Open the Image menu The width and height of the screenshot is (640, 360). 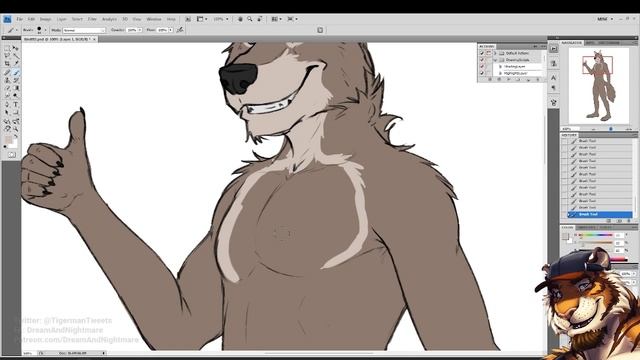click(45, 19)
